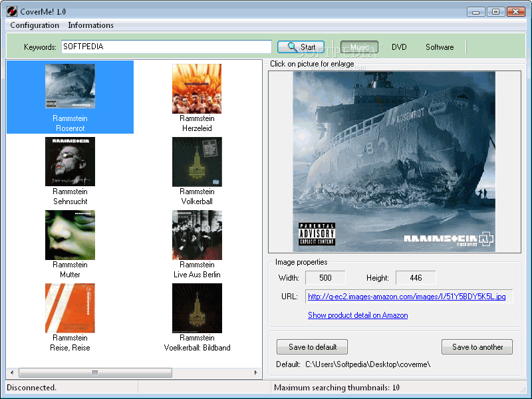The height and width of the screenshot is (399, 532).
Task: Select the Reise, Reise cover thumbnail
Action: pyautogui.click(x=70, y=308)
